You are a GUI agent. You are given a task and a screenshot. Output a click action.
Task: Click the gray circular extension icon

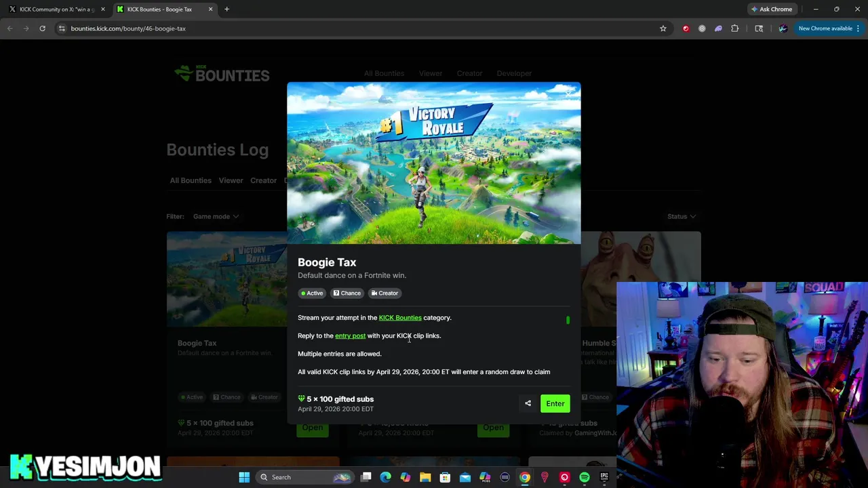pyautogui.click(x=702, y=28)
